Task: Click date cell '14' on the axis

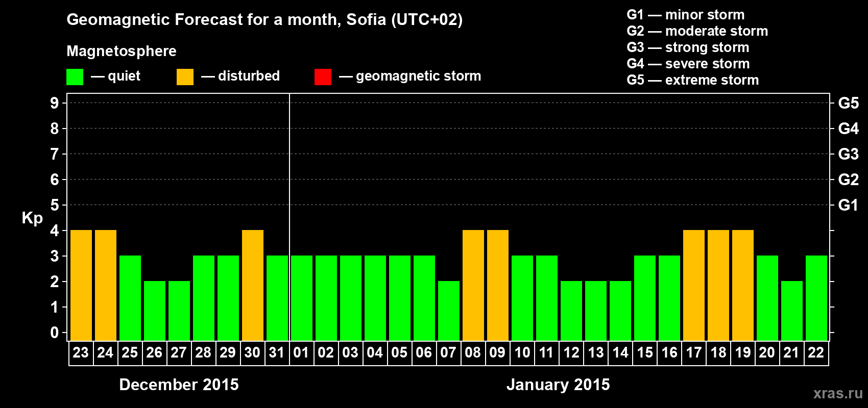Action: [x=620, y=353]
